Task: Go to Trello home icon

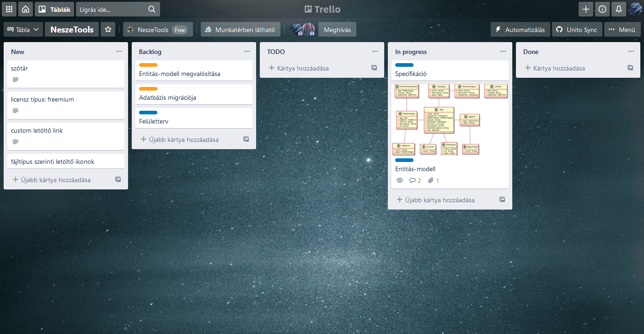Action: 26,9
